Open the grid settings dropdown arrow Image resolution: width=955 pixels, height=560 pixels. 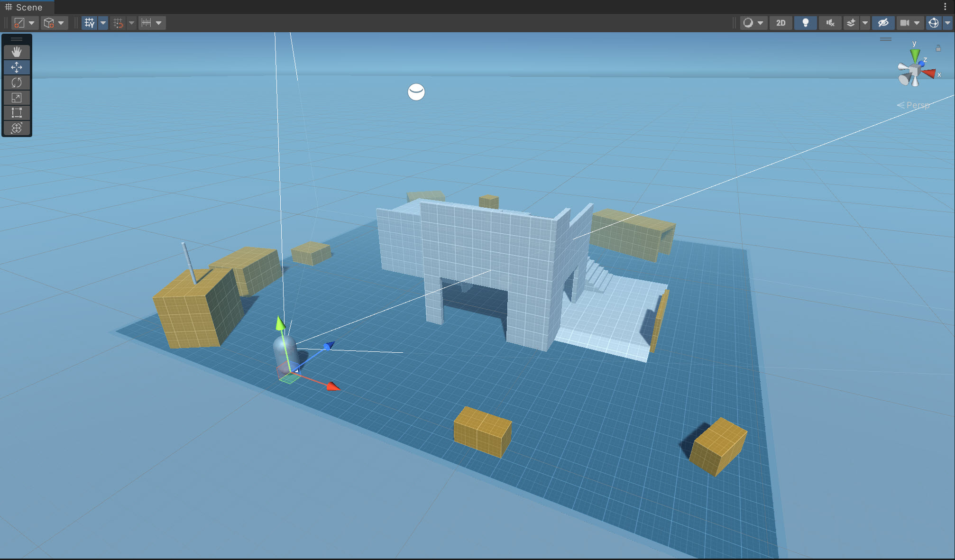pyautogui.click(x=103, y=23)
